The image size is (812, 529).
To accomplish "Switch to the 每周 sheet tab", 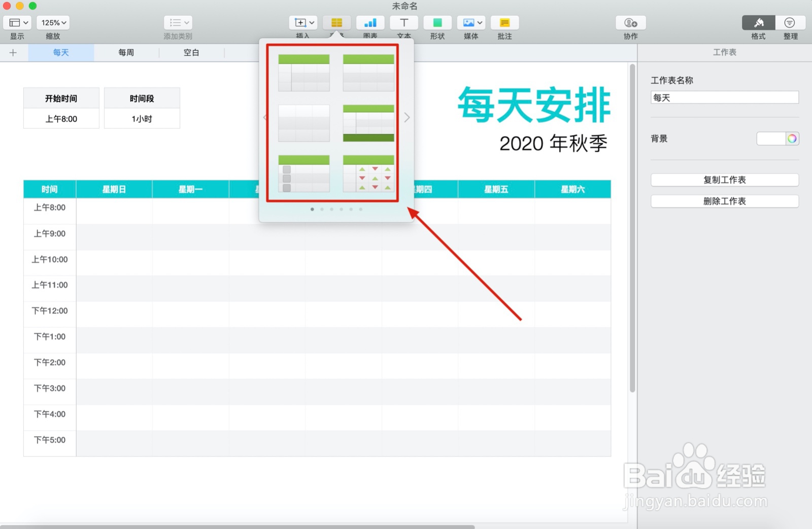I will point(126,52).
